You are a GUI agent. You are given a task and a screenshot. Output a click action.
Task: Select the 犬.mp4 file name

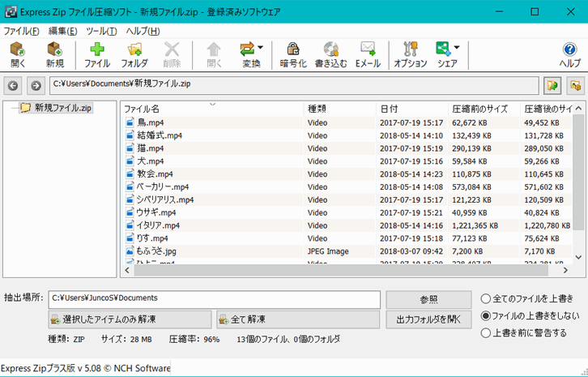[x=151, y=161]
